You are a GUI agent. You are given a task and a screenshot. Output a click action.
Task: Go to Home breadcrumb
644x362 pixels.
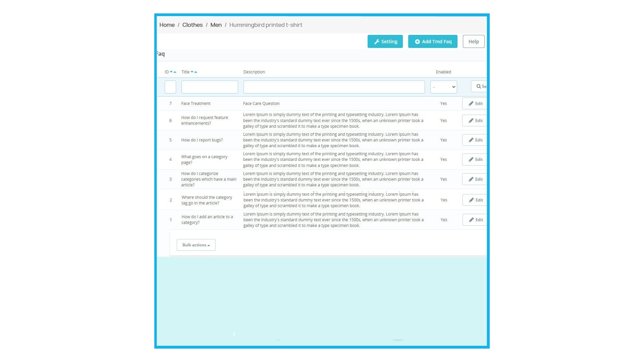(x=167, y=25)
